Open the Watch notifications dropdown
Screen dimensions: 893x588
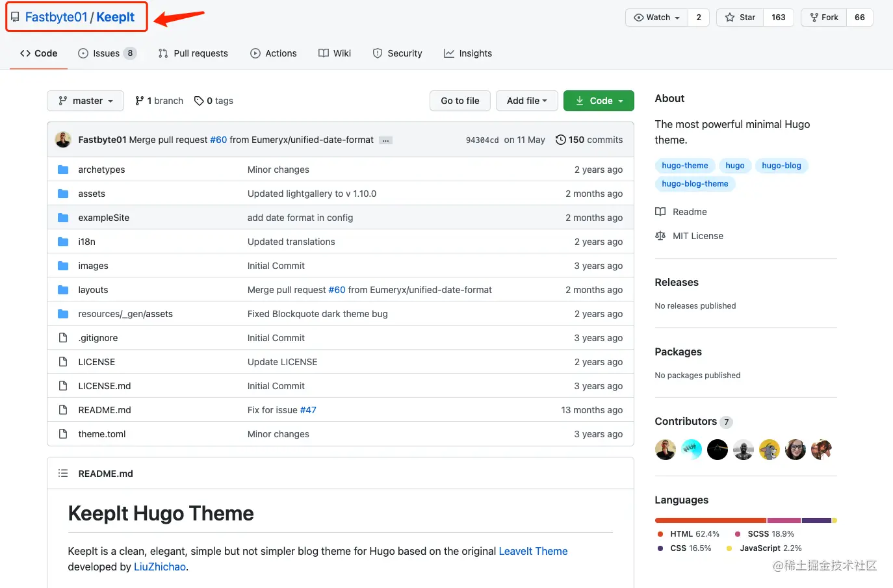click(x=656, y=18)
